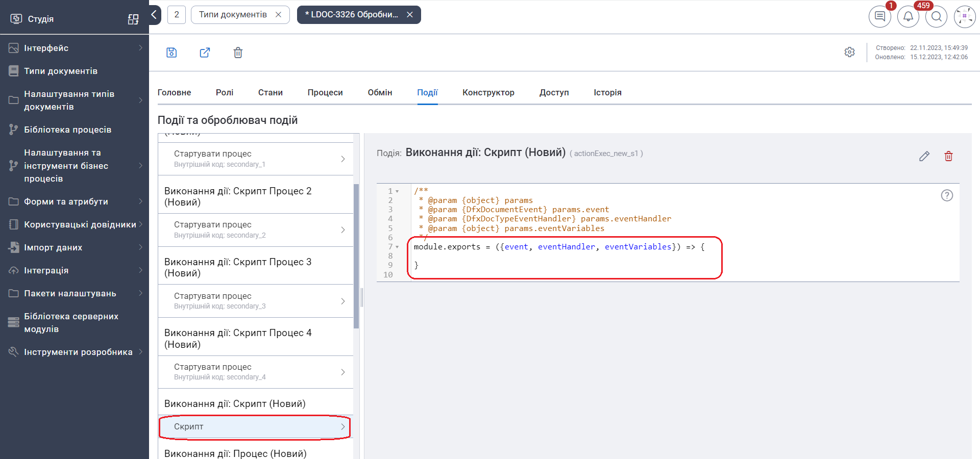The image size is (980, 459).
Task: Click the Пакети налаштувань folder icon
Action: pyautogui.click(x=14, y=293)
